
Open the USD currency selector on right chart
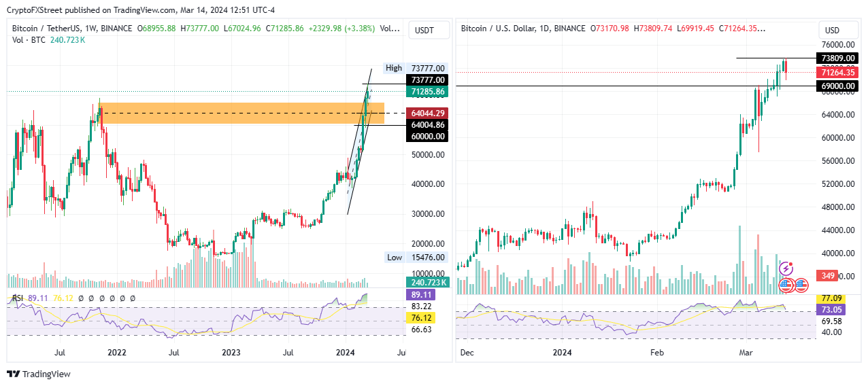click(x=832, y=30)
